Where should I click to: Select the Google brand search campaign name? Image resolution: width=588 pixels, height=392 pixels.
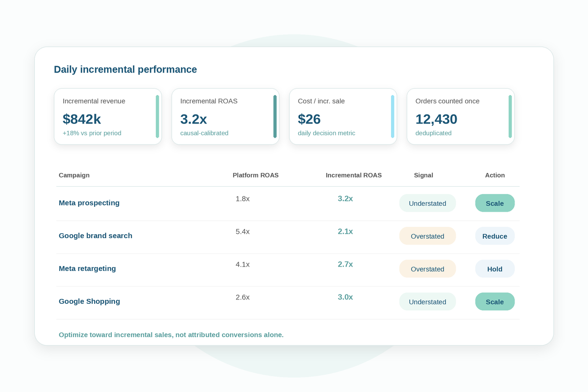(x=96, y=236)
